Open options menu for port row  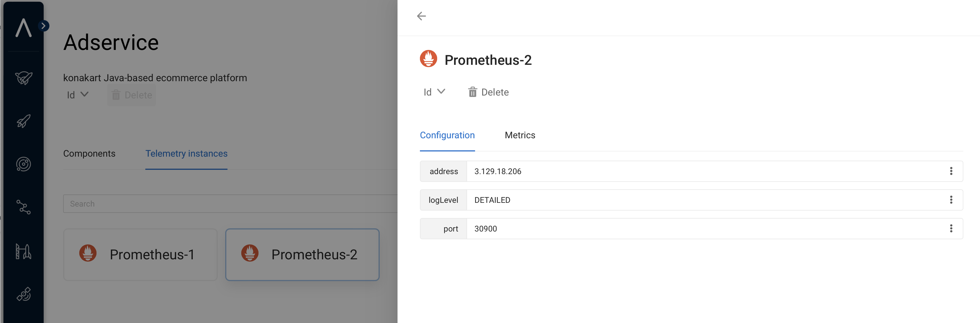[x=951, y=228]
